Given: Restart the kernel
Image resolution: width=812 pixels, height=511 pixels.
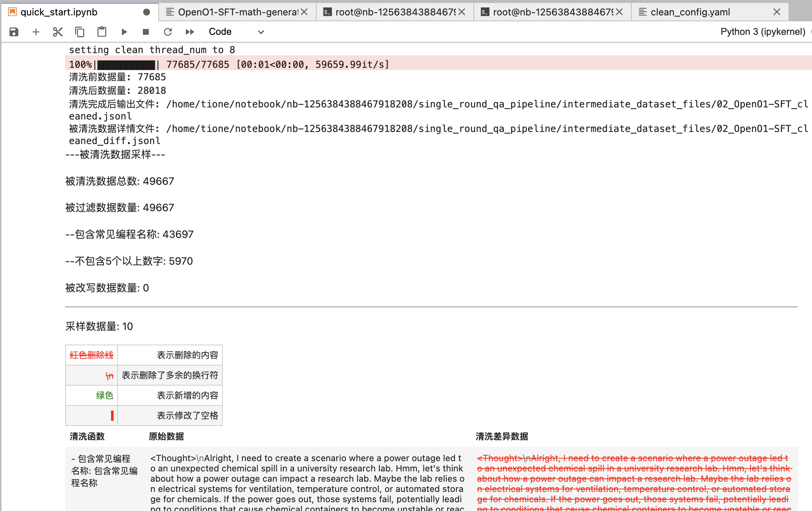Looking at the screenshot, I should click(x=168, y=32).
